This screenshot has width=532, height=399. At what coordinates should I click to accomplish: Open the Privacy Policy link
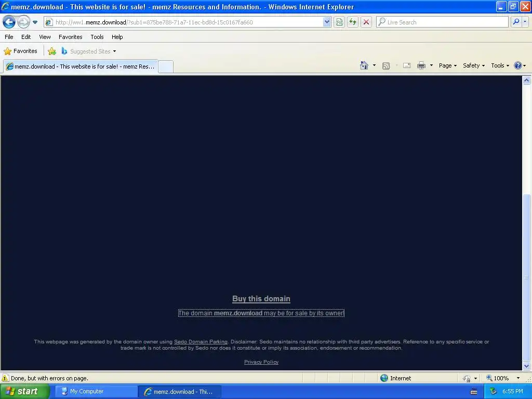pyautogui.click(x=261, y=362)
